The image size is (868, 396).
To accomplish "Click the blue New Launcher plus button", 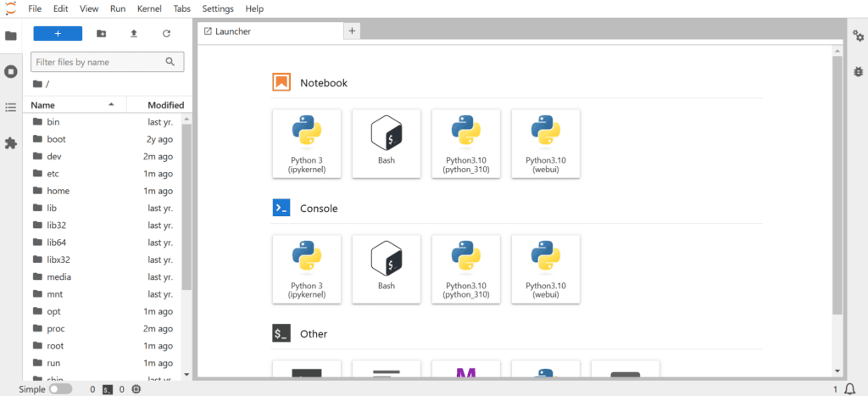I will [58, 33].
